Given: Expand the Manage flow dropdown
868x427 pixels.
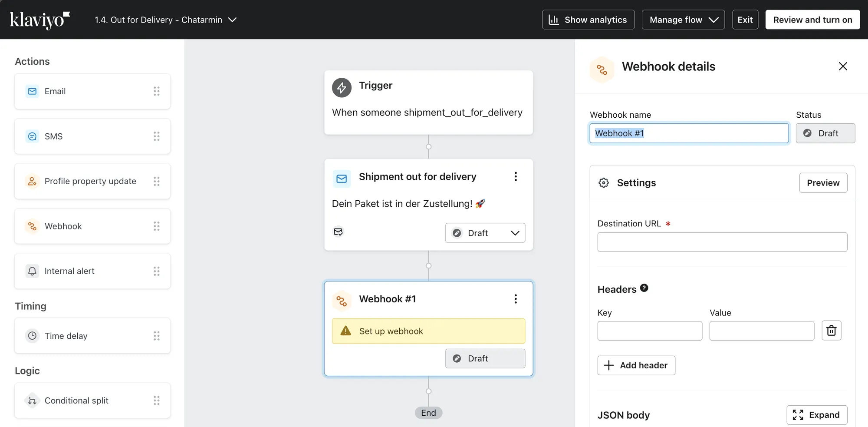Looking at the screenshot, I should 683,20.
